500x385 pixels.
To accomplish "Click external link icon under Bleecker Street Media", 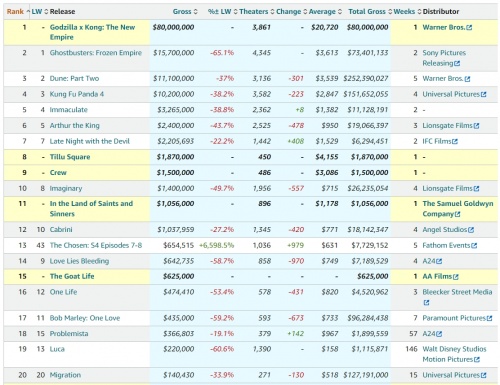I will 426,303.
